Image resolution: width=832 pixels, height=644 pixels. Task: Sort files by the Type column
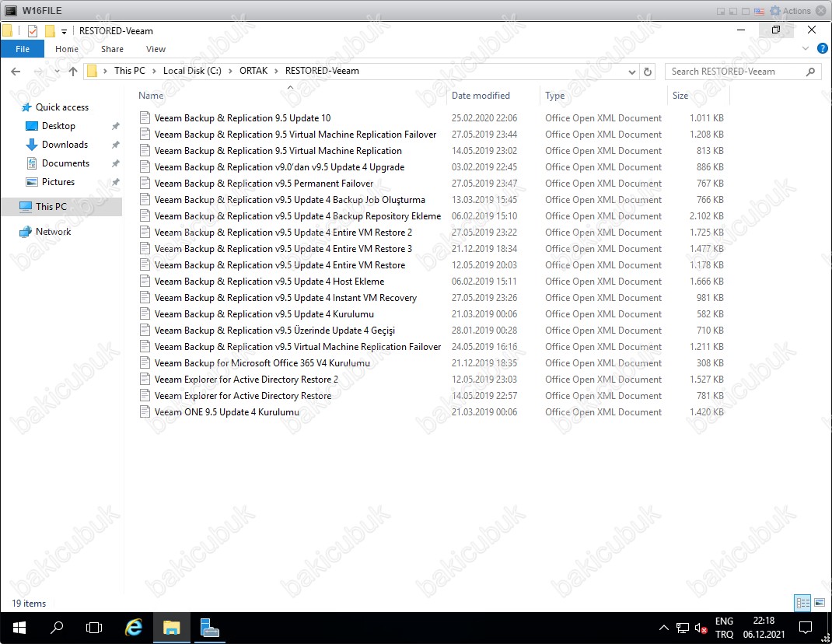tap(555, 96)
